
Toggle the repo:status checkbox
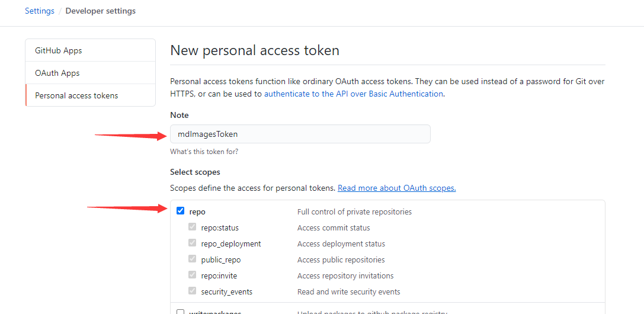point(192,227)
